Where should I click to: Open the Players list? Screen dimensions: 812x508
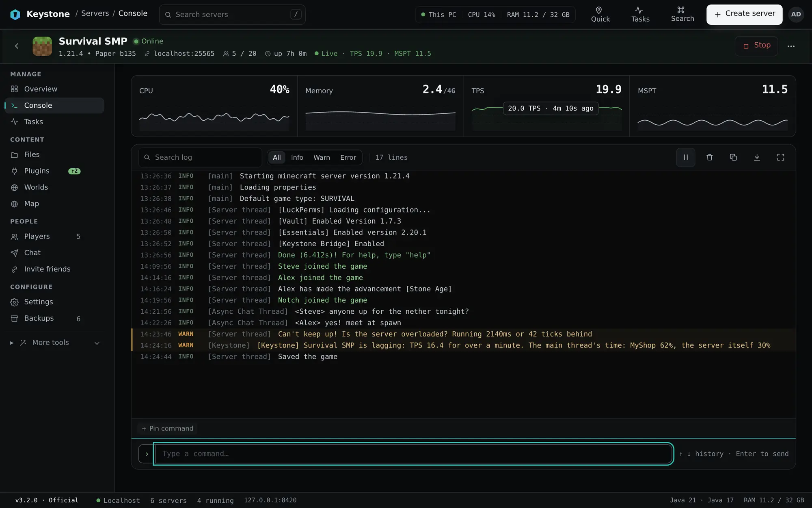click(x=54, y=236)
